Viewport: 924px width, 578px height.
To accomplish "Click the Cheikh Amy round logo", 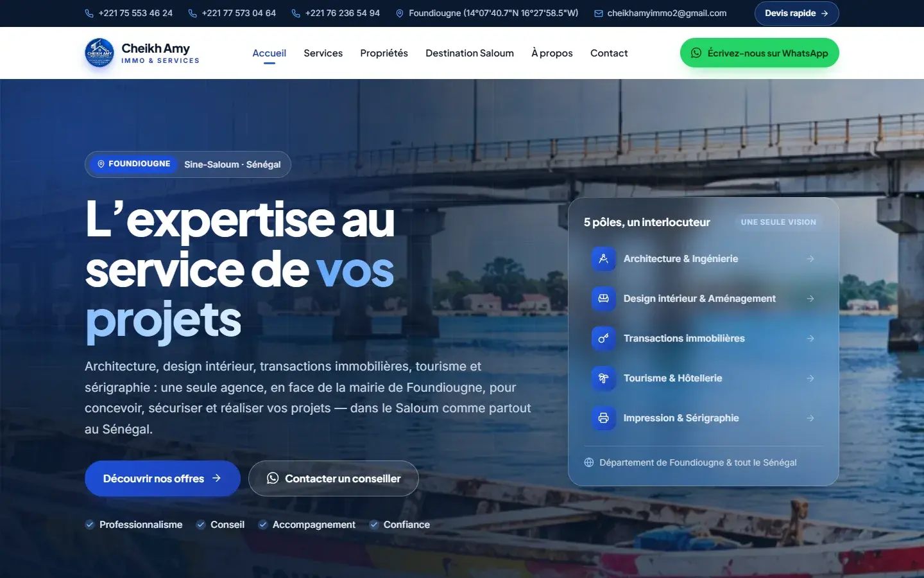I will tap(99, 53).
